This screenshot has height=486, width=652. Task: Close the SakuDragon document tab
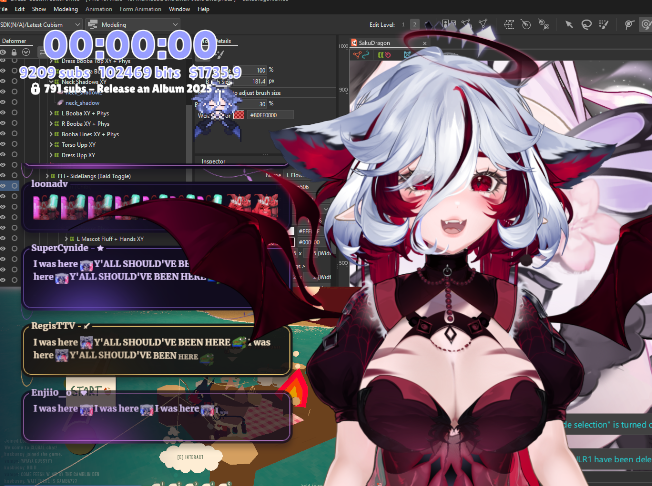coord(425,43)
